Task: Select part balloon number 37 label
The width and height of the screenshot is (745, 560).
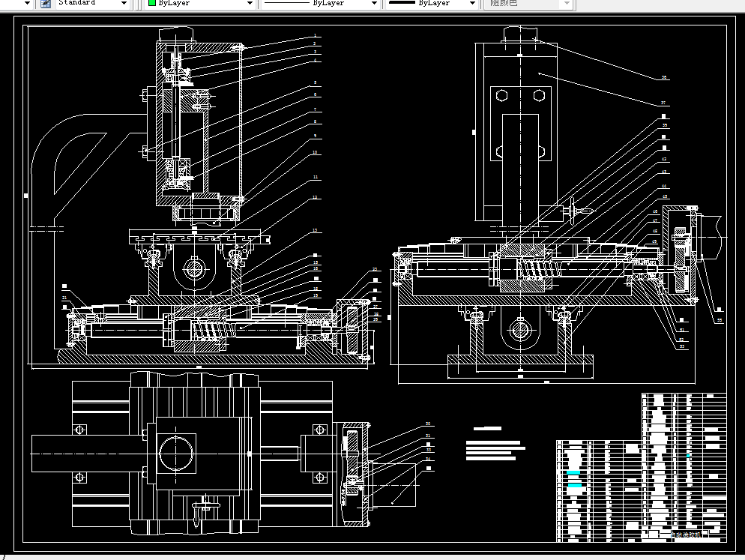Action: (x=663, y=103)
